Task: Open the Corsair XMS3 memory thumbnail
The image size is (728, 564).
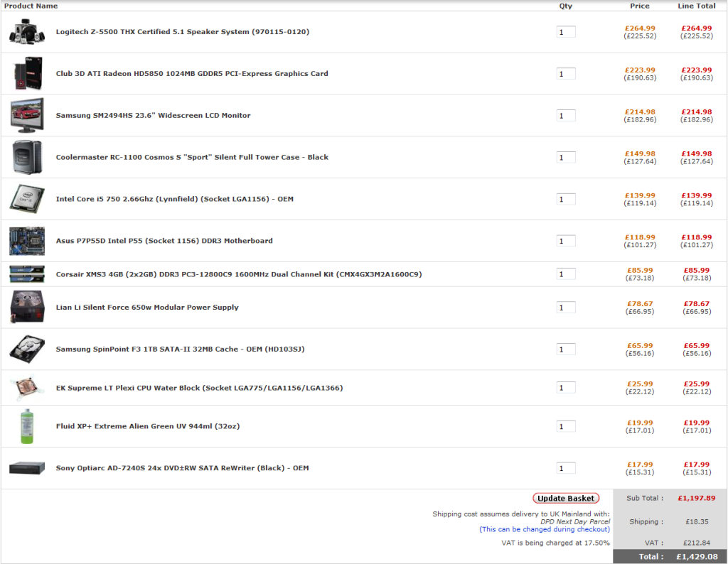Action: 27,274
